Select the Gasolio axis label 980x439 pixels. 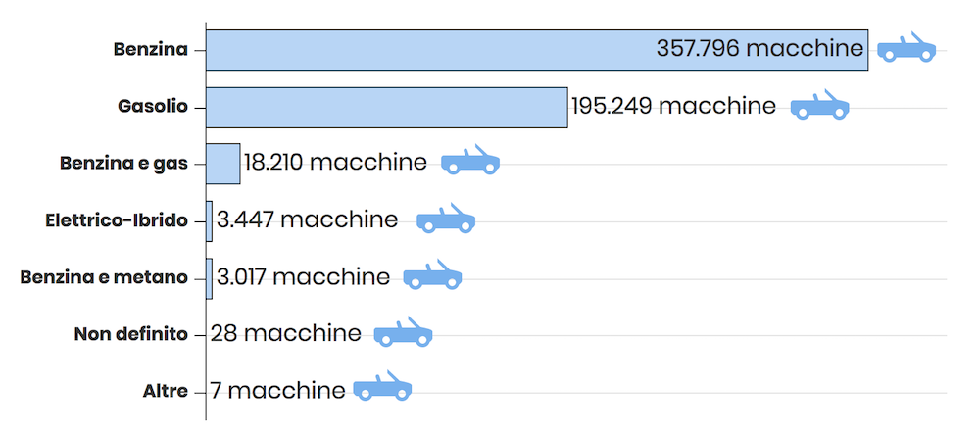[x=153, y=107]
